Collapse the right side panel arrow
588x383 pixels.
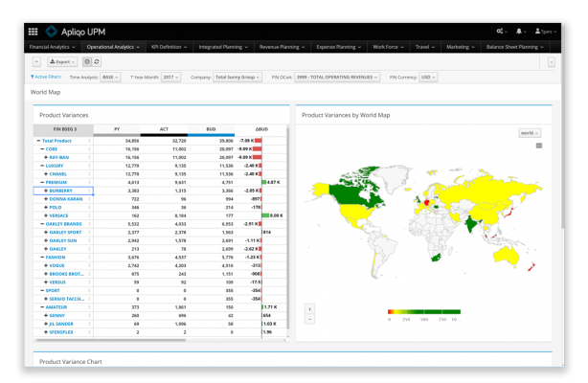[551, 62]
